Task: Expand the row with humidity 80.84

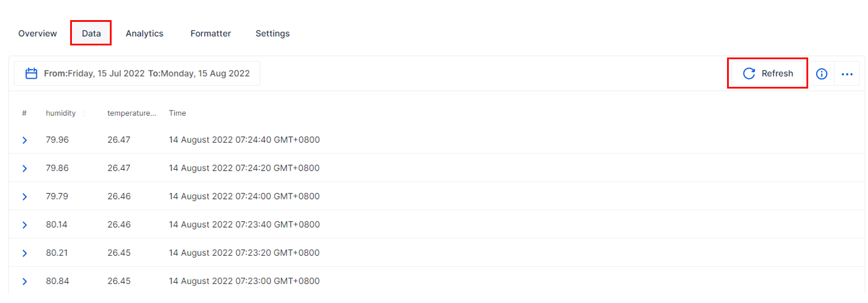Action: pyautogui.click(x=25, y=281)
